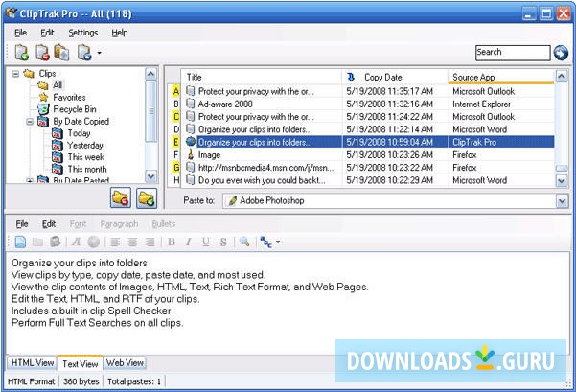Open the File menu in top menu bar
The image size is (576, 392).
20,33
